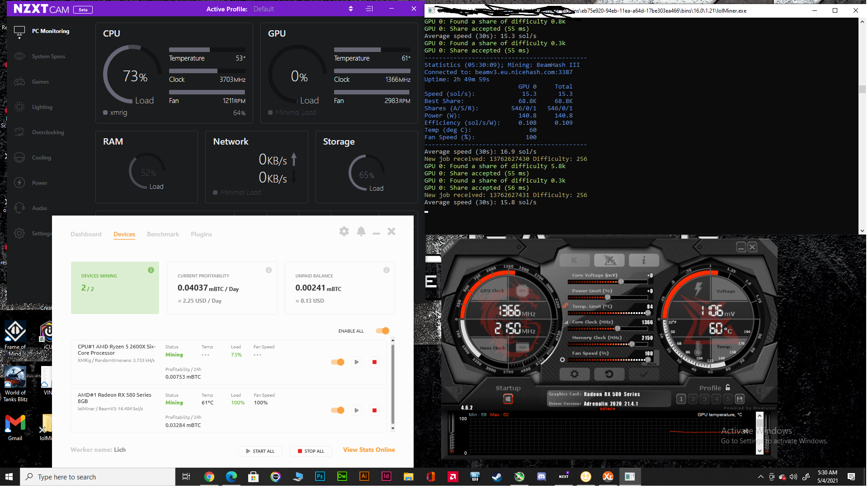Open the NiceHash miner settings gear
This screenshot has width=868, height=488.
(x=344, y=231)
